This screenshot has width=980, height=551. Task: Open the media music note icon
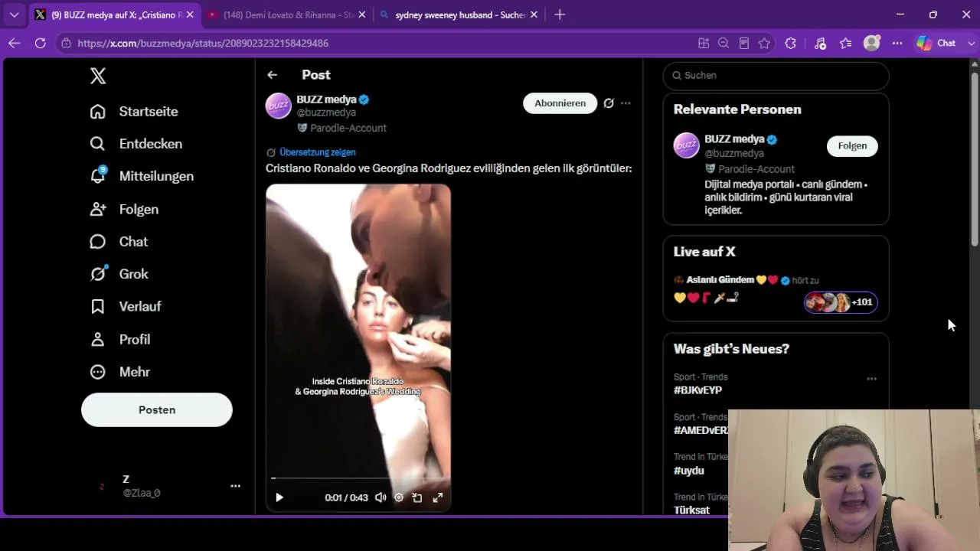click(820, 44)
